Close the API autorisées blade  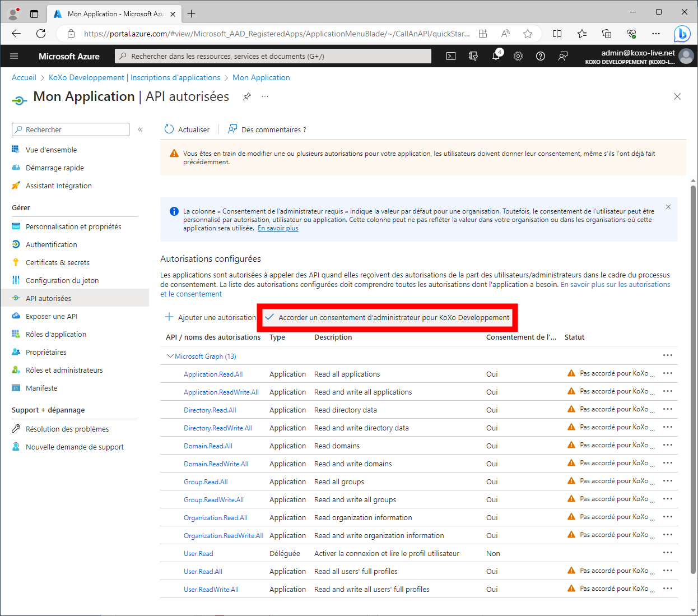tap(677, 96)
